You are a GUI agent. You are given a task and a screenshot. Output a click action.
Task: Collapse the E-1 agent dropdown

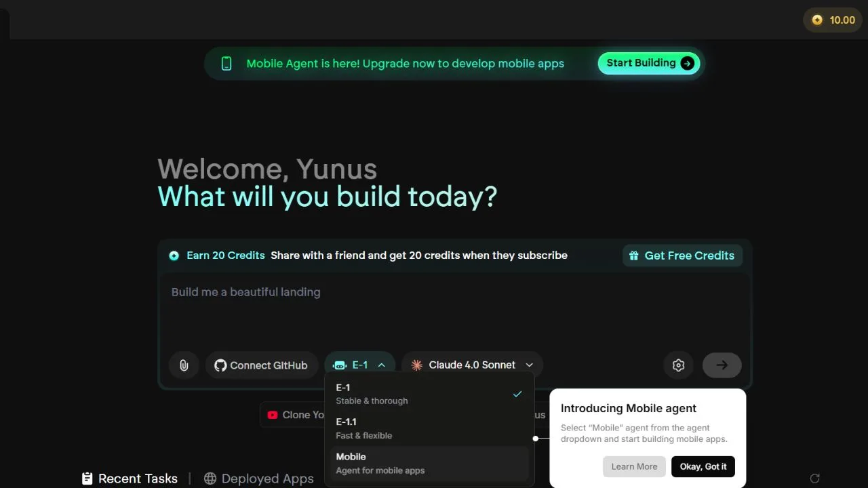pyautogui.click(x=359, y=365)
